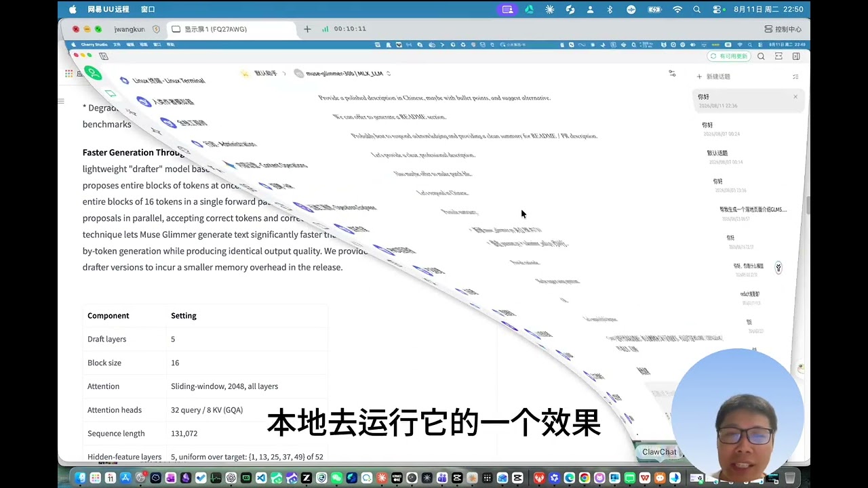
Task: Open the Bluetooth menu bar icon
Action: [610, 9]
